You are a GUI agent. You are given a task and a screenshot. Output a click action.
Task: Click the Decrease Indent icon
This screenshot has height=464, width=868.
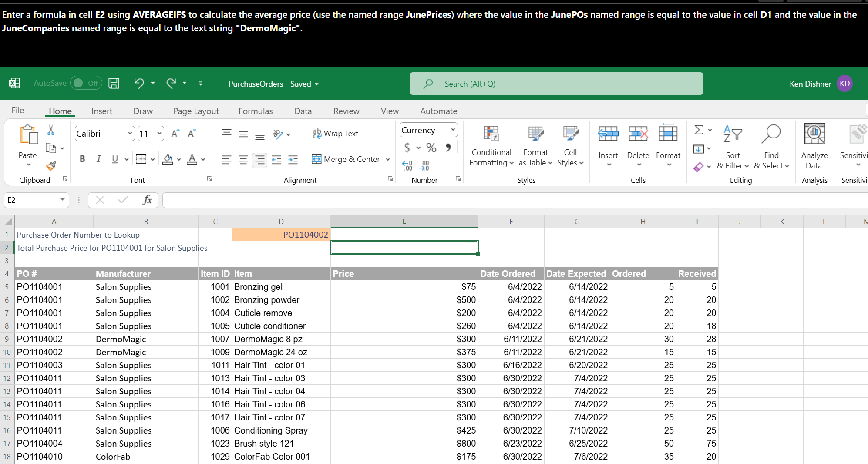[276, 160]
